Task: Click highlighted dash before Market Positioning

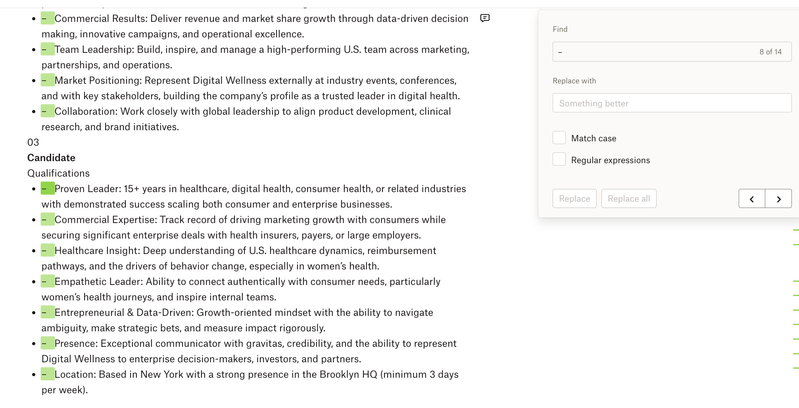Action: (47, 80)
